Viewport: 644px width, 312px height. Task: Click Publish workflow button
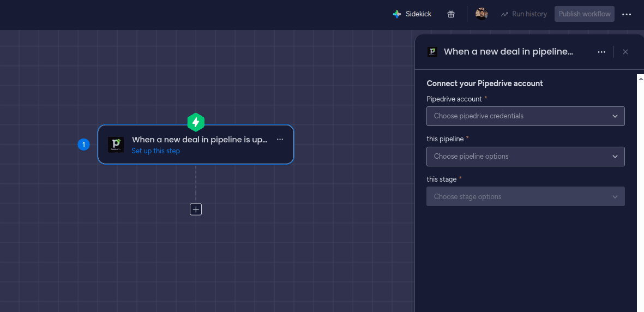click(x=585, y=14)
